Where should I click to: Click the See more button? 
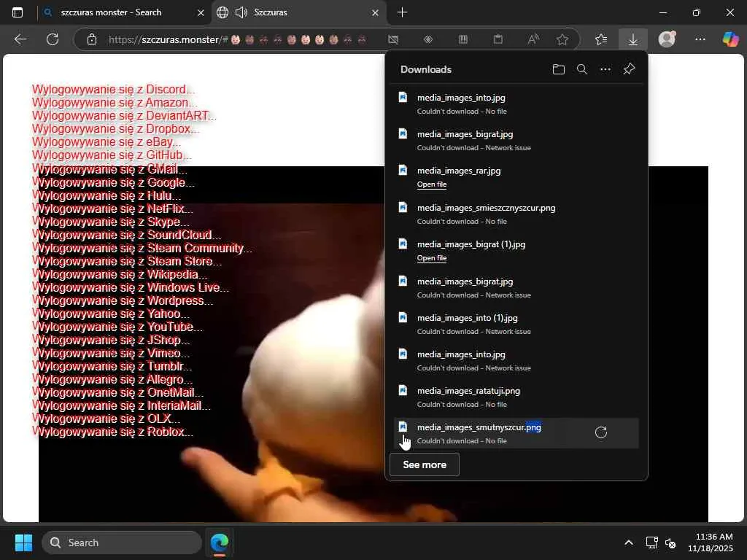coord(425,464)
